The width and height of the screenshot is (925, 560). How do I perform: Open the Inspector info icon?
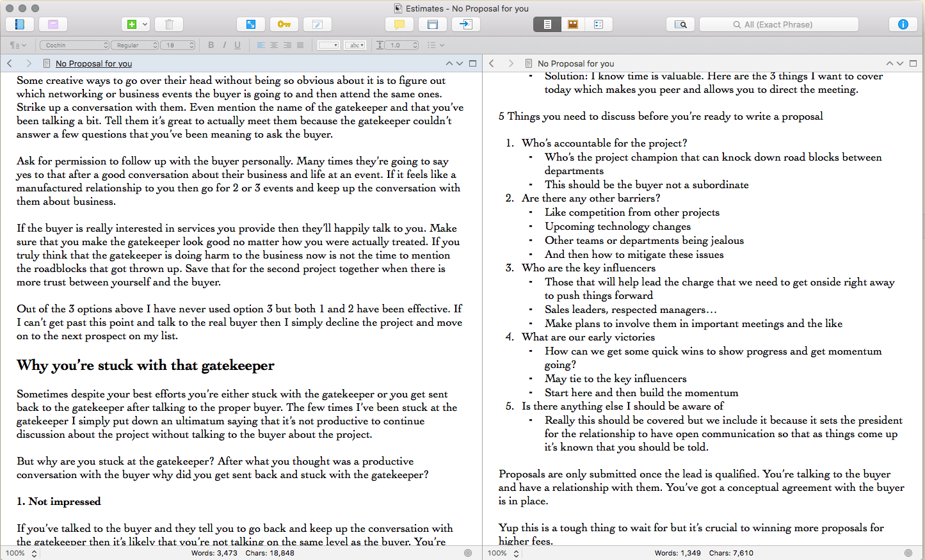(x=903, y=24)
